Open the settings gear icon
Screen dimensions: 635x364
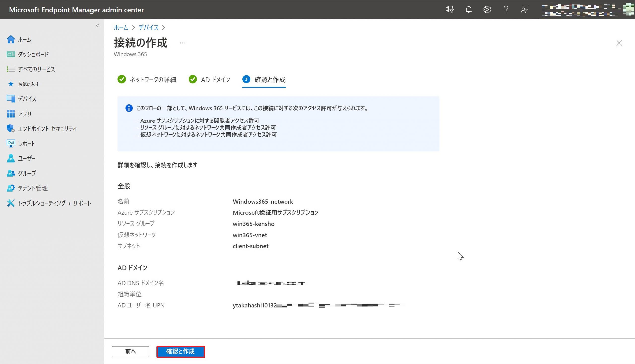487,10
